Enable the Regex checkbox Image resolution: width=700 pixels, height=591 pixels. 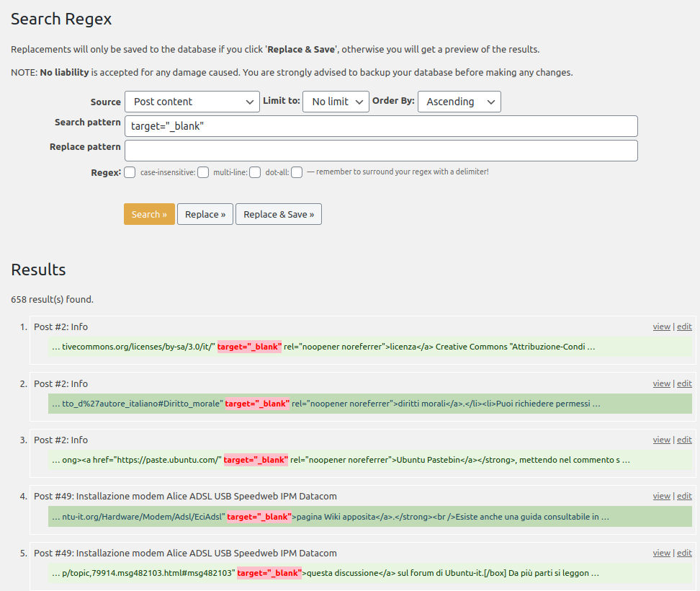pos(130,172)
